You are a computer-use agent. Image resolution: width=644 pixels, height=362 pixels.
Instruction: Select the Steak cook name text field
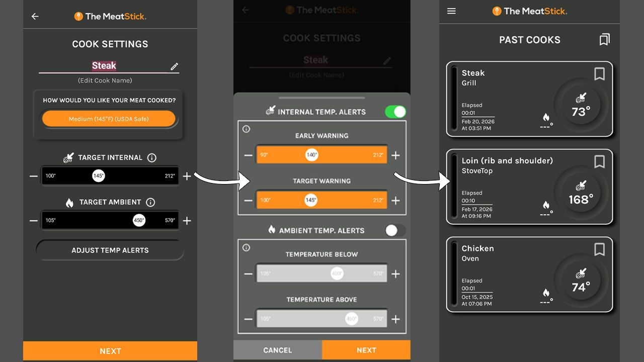point(104,66)
